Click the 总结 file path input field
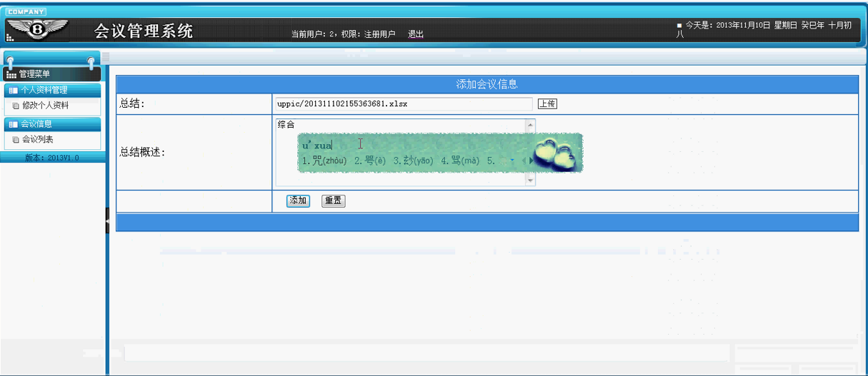 pyautogui.click(x=404, y=104)
